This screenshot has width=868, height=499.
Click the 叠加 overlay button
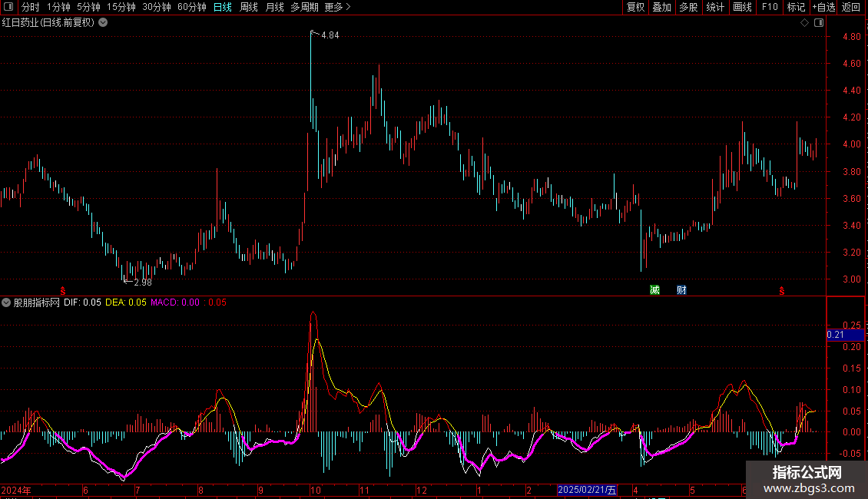pyautogui.click(x=661, y=7)
